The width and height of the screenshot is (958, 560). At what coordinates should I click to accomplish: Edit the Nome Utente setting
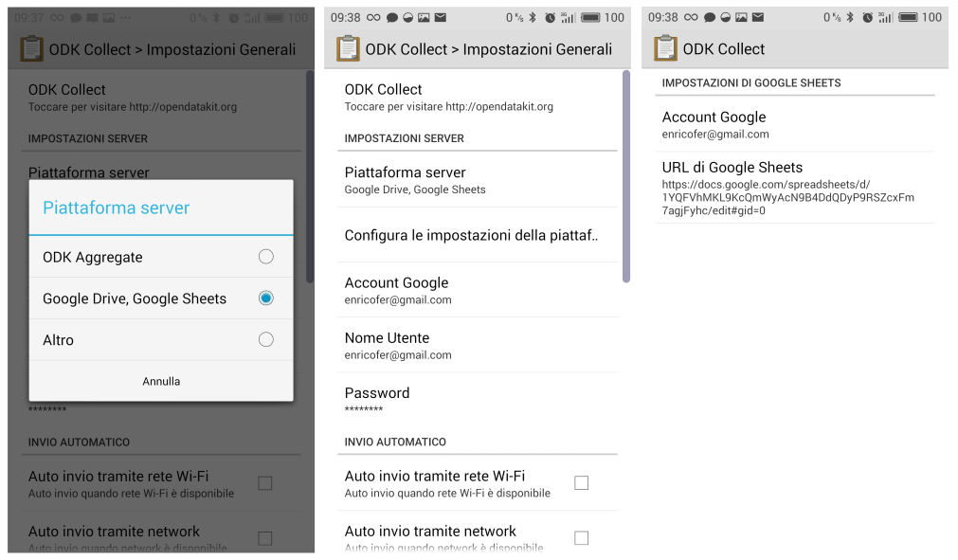pyautogui.click(x=478, y=345)
